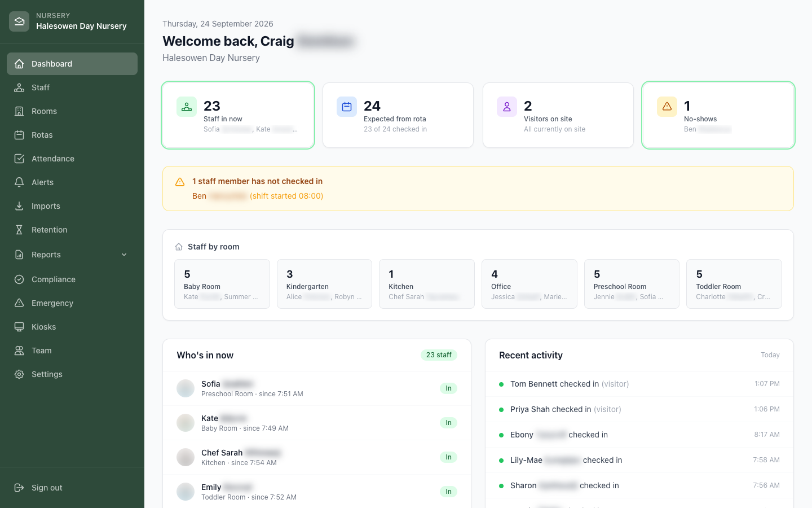Click the Retention hourglass icon in sidebar
This screenshot has width=812, height=508.
point(19,230)
